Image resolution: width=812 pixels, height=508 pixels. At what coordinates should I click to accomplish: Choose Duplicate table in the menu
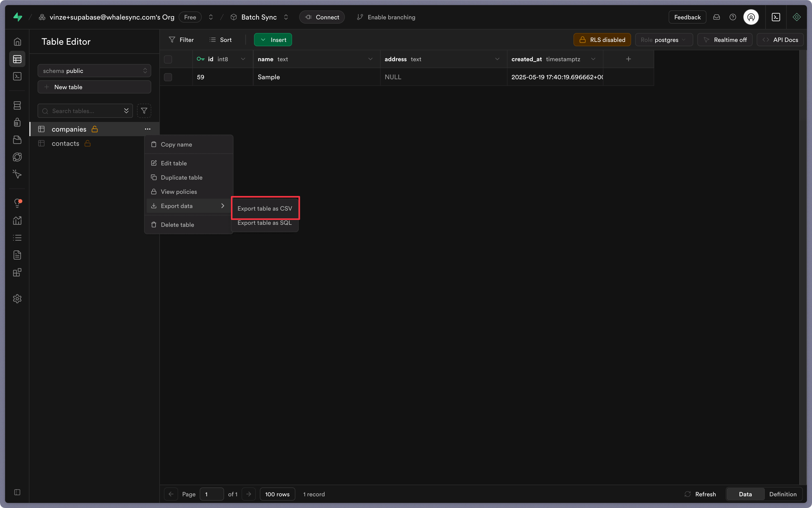click(189, 177)
